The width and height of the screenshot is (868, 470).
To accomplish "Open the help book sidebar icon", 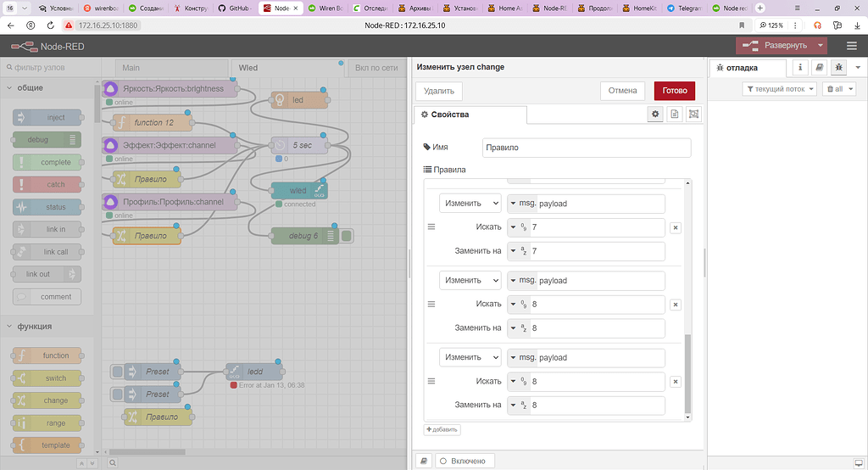I will (x=819, y=67).
